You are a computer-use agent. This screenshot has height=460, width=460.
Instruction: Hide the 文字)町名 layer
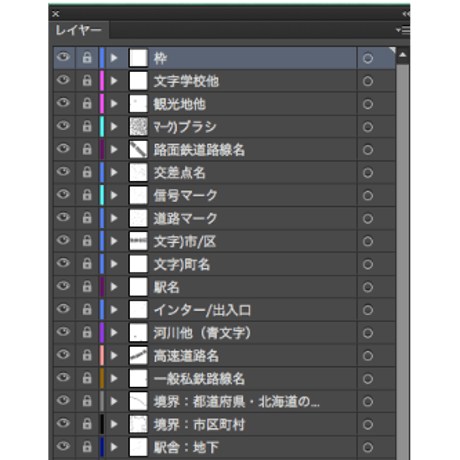pyautogui.click(x=63, y=263)
